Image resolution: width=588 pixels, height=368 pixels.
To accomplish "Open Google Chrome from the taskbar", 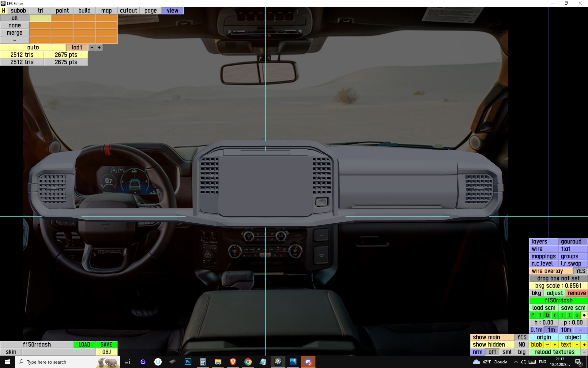I will [248, 362].
